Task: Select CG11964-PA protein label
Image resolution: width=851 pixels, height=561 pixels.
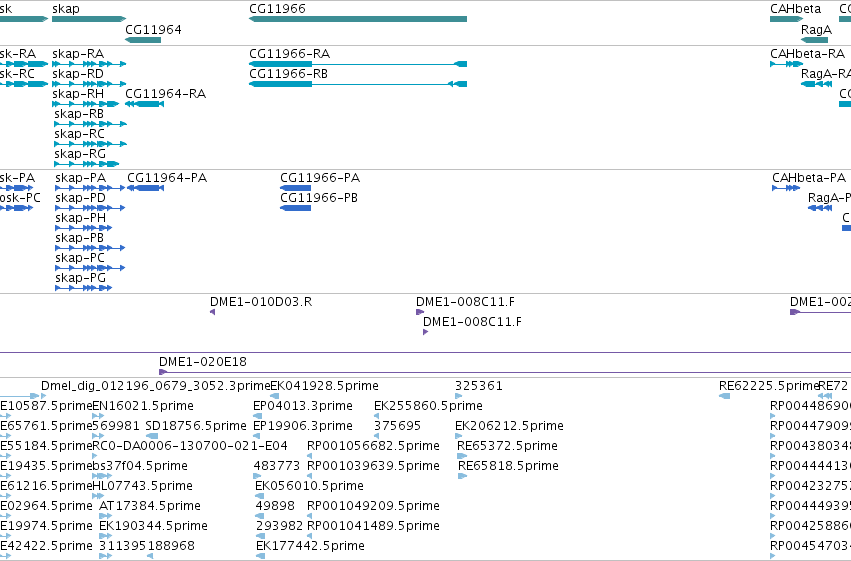Action: point(167,178)
